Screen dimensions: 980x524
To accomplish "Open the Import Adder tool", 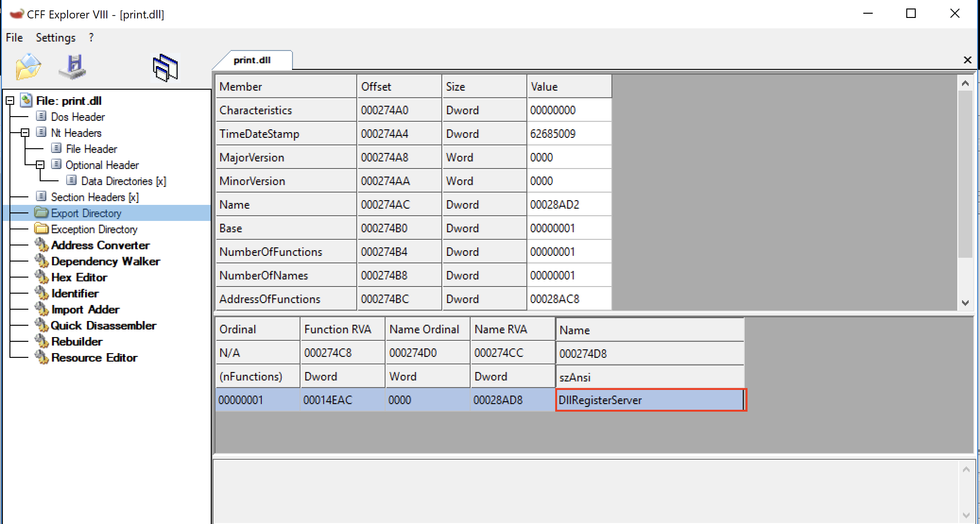I will (x=85, y=309).
